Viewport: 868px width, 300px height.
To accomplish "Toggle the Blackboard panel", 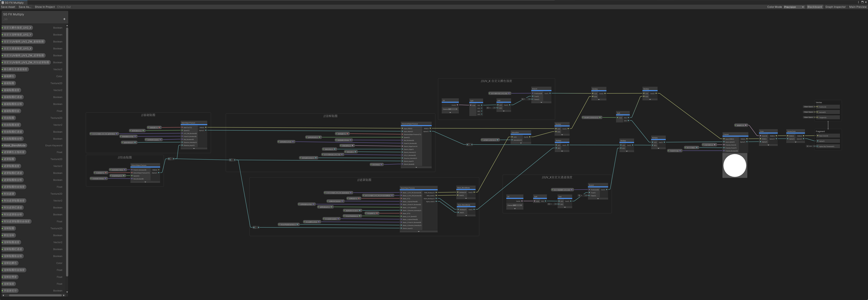I will click(x=814, y=7).
